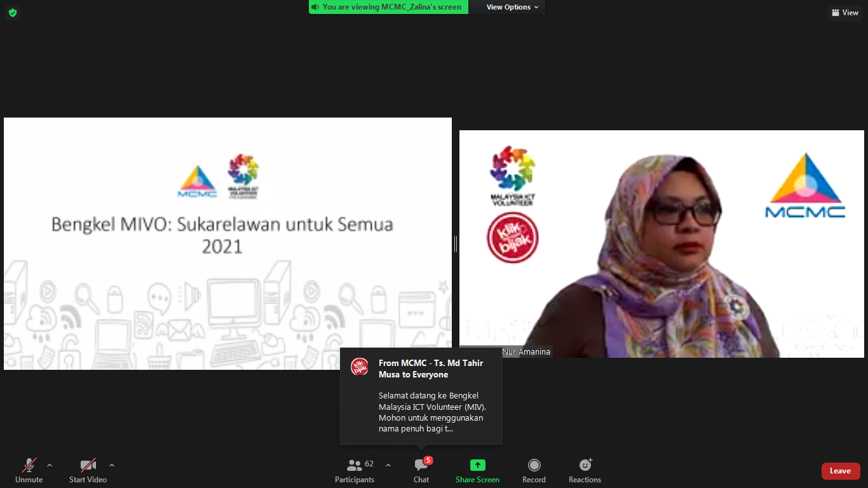868x488 pixels.
Task: Click the shared Bengkel MIVO slide
Action: coord(227,243)
